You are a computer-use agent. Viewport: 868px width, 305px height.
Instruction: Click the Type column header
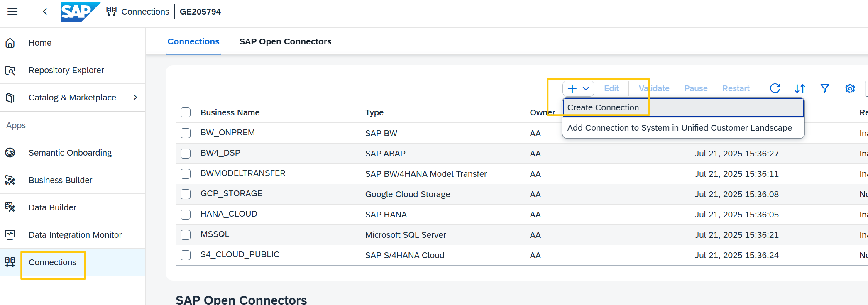tap(374, 112)
